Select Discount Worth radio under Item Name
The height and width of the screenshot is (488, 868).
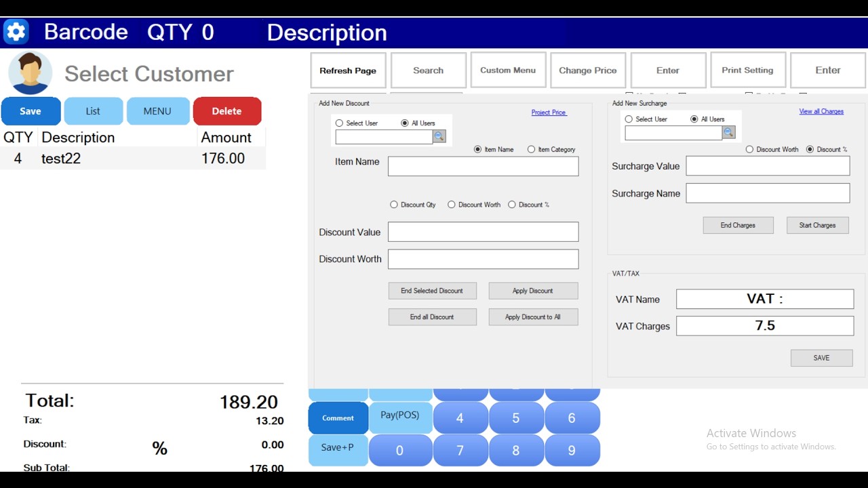[x=451, y=205]
